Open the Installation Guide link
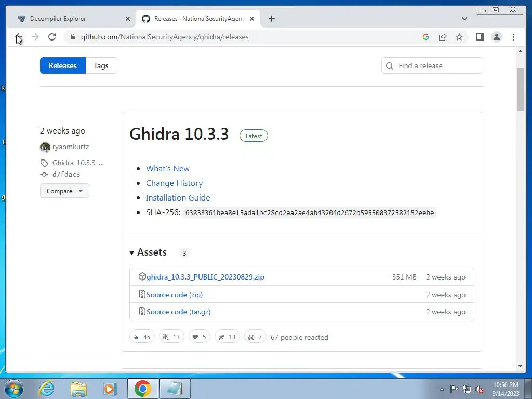Screen dimensions: 532x399 point(178,198)
